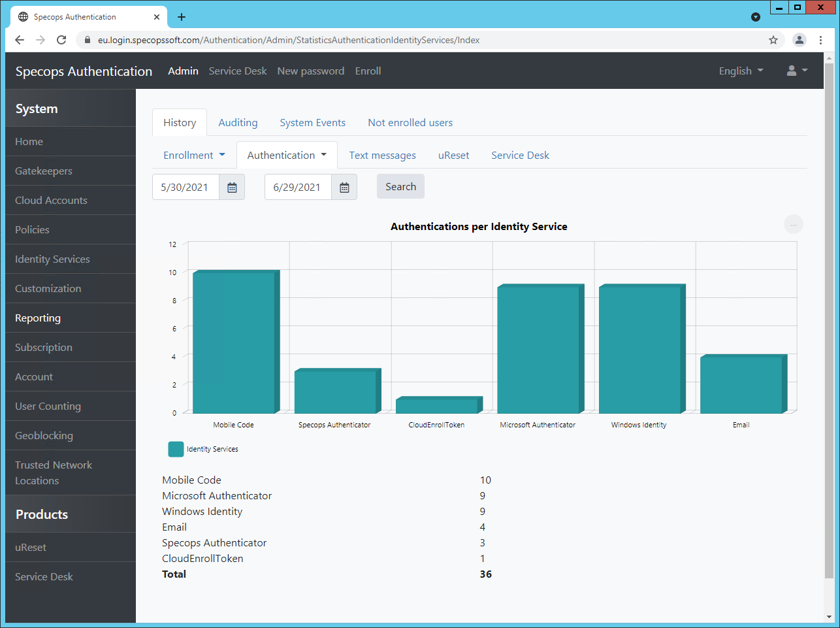The width and height of the screenshot is (840, 628).
Task: Expand the Enrollment dropdown
Action: point(194,156)
